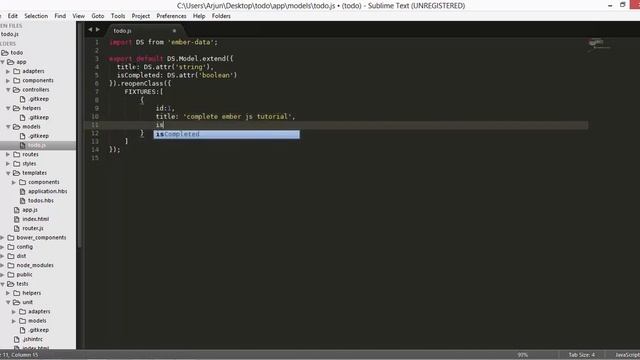This screenshot has height=360, width=640.
Task: Click the file icon beside application.hbs
Action: point(22,191)
